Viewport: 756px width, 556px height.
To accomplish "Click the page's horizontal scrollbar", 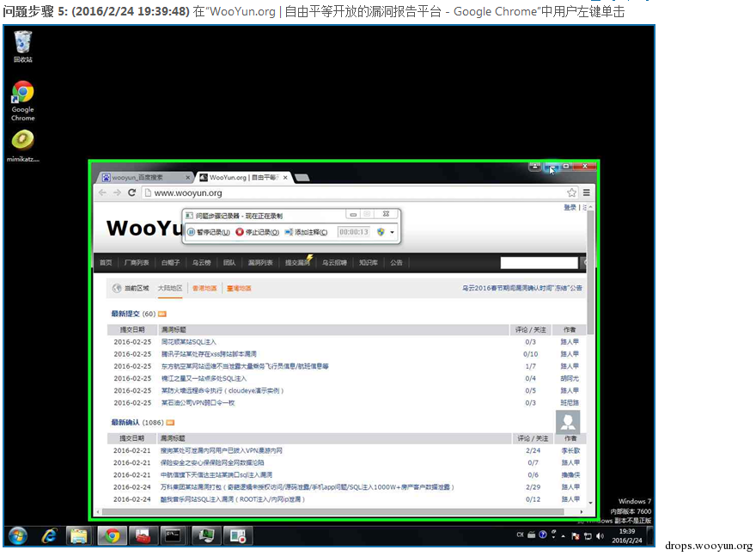I will (332, 511).
